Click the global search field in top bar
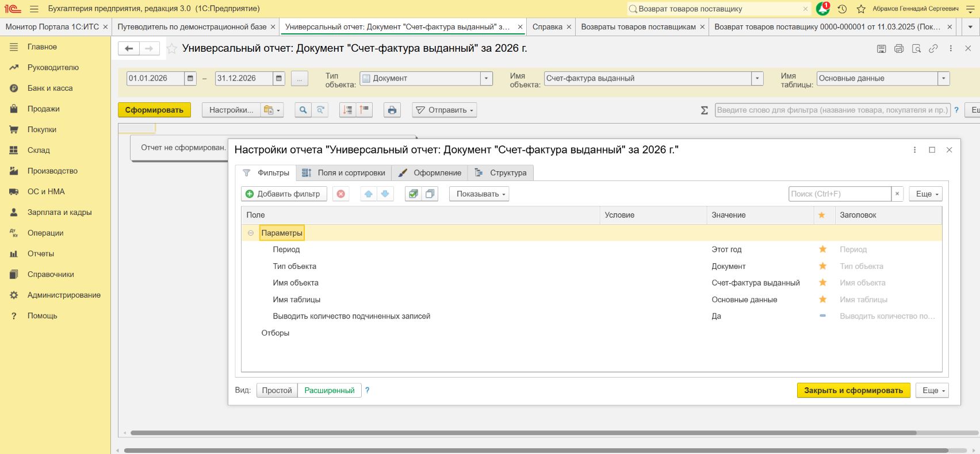 point(719,9)
